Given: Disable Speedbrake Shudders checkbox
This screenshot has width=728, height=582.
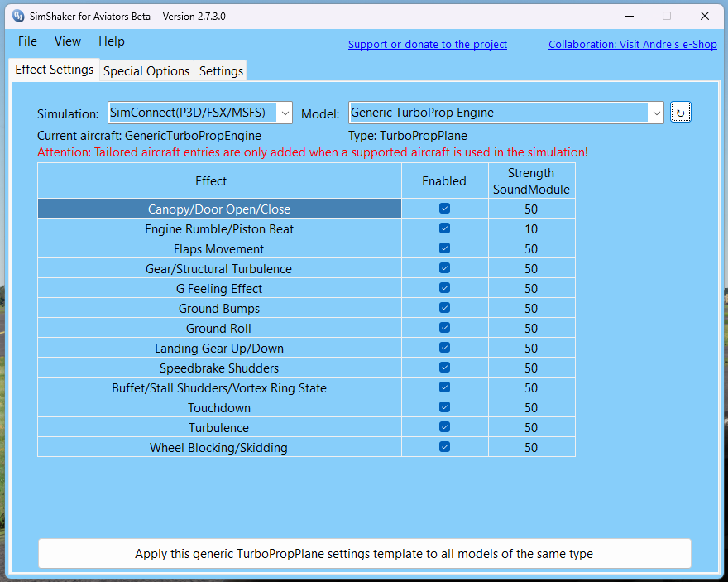Looking at the screenshot, I should 444,368.
